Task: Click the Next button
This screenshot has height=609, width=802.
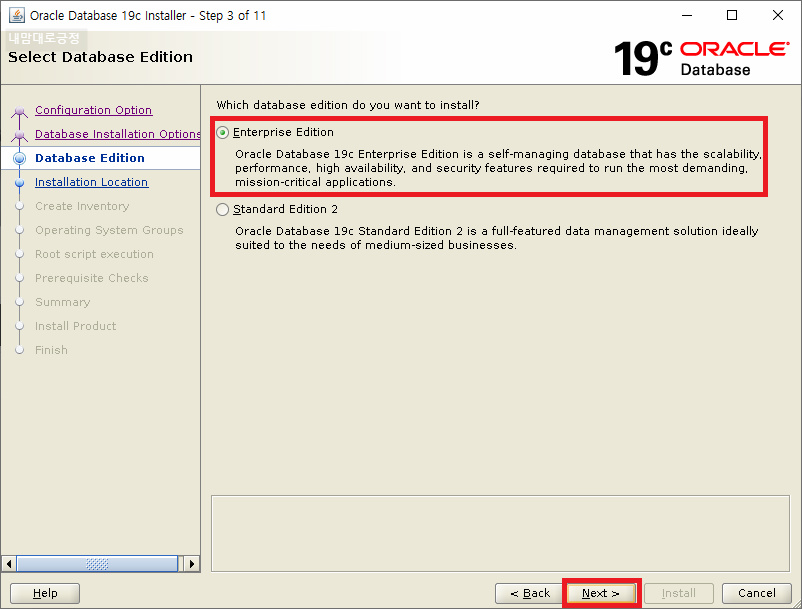Action: coord(601,593)
